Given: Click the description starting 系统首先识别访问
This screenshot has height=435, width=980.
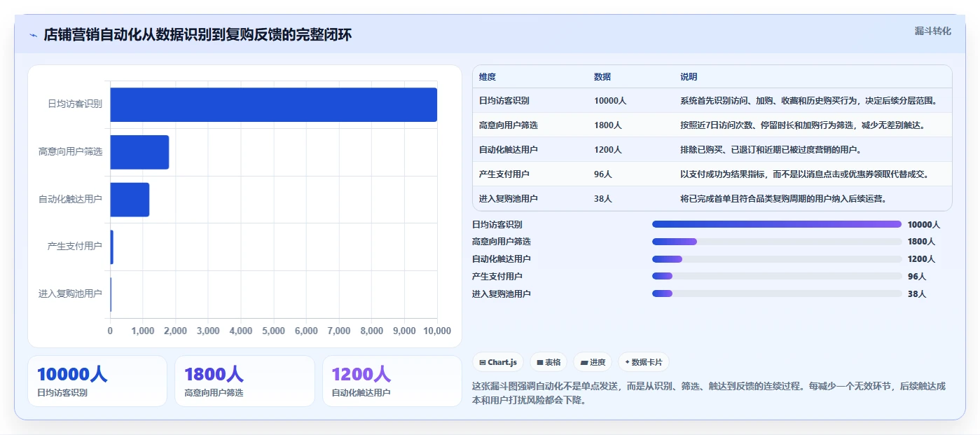Looking at the screenshot, I should click(808, 101).
